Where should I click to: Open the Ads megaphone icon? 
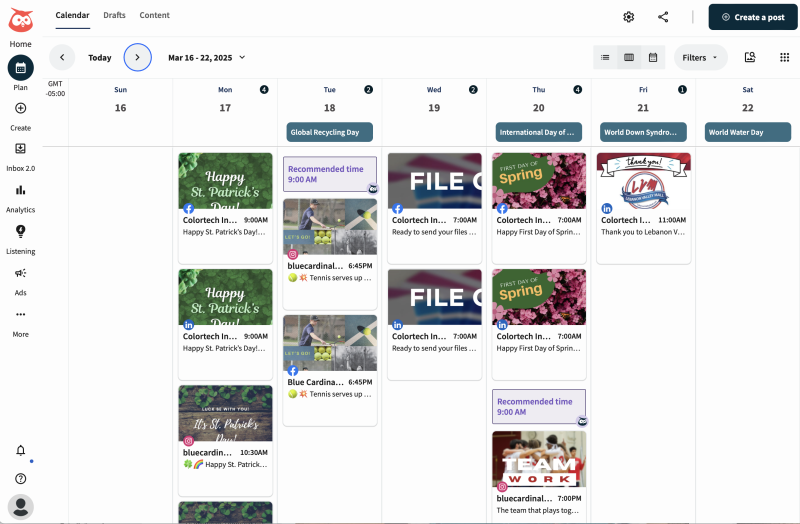click(x=20, y=273)
